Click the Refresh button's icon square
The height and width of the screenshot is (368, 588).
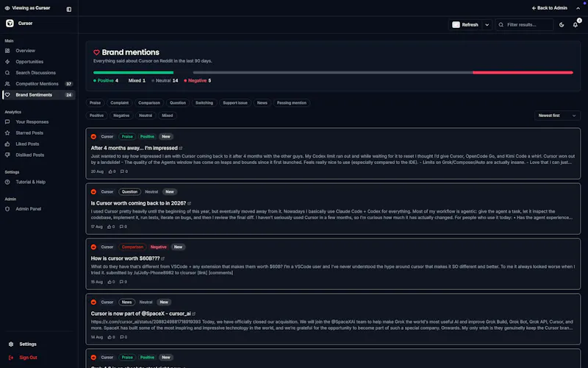[x=456, y=25]
